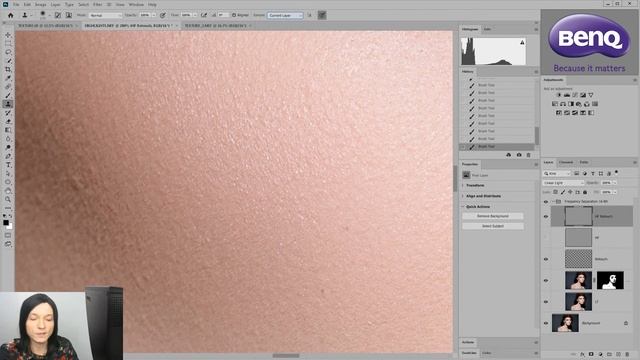The height and width of the screenshot is (360, 640).
Task: Click the Home icon in options bar
Action: tap(11, 15)
